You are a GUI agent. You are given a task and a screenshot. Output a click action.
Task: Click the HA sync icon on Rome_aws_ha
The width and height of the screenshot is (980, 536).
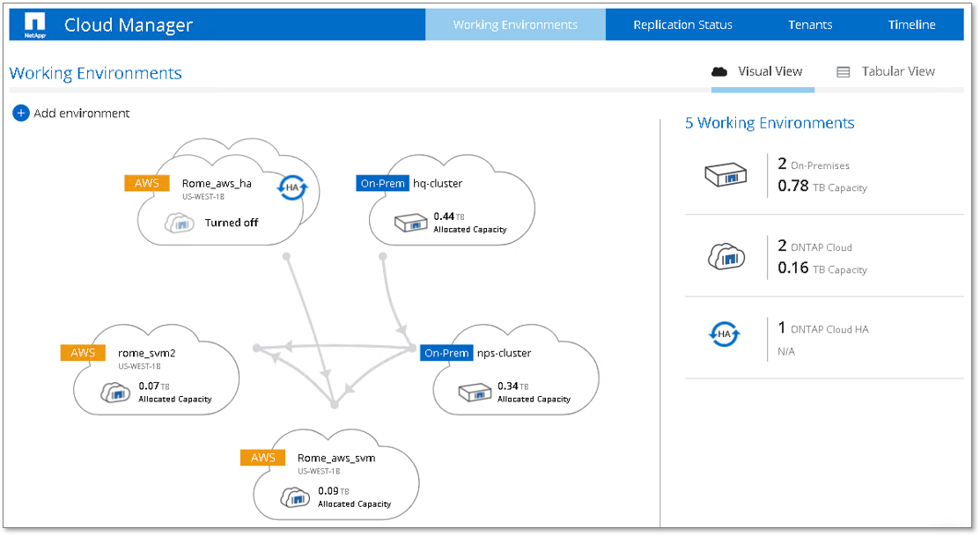292,187
